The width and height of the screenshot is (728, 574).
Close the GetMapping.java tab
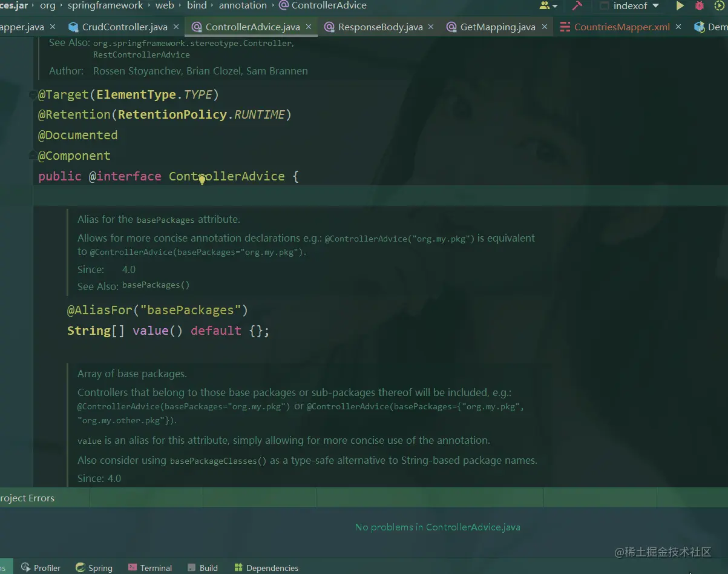545,27
